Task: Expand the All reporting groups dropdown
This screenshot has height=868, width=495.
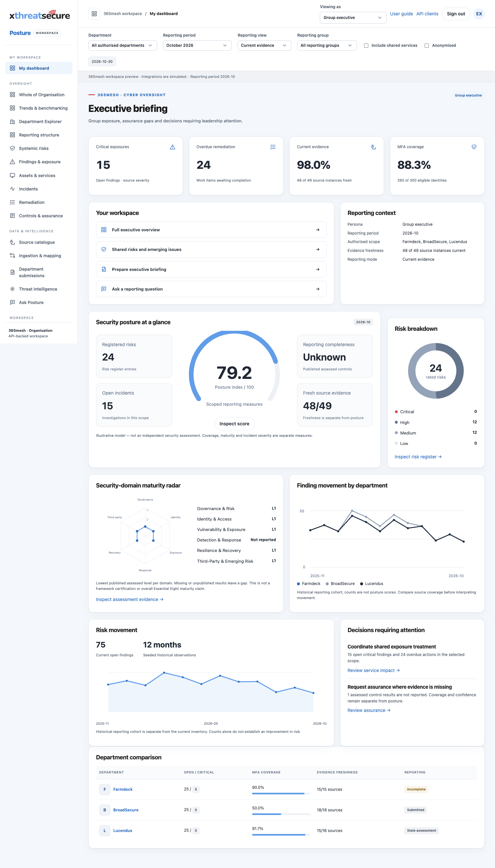Action: coord(327,45)
